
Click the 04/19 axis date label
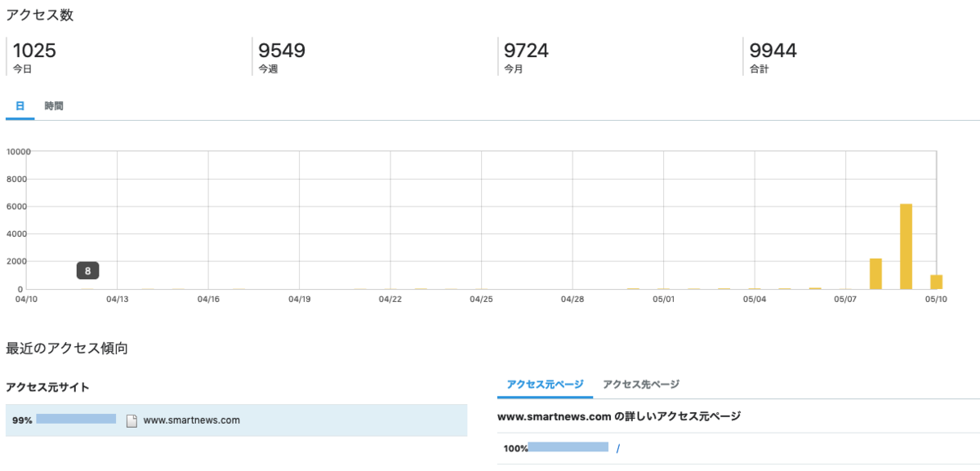click(x=300, y=300)
